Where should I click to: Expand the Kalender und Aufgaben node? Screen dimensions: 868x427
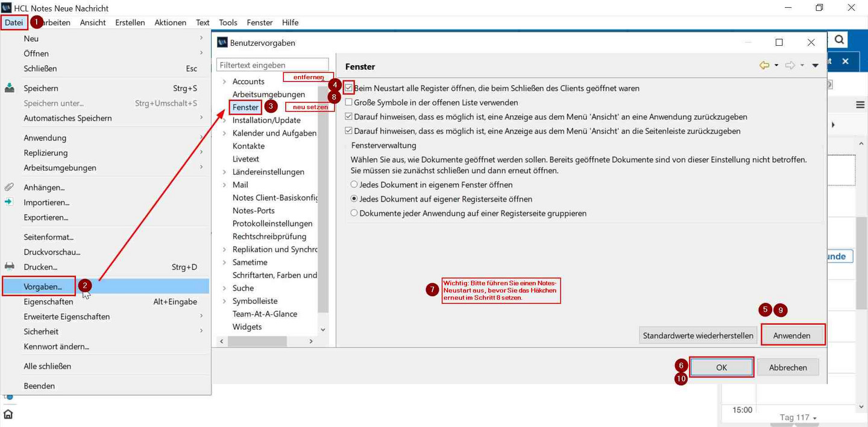pos(224,133)
